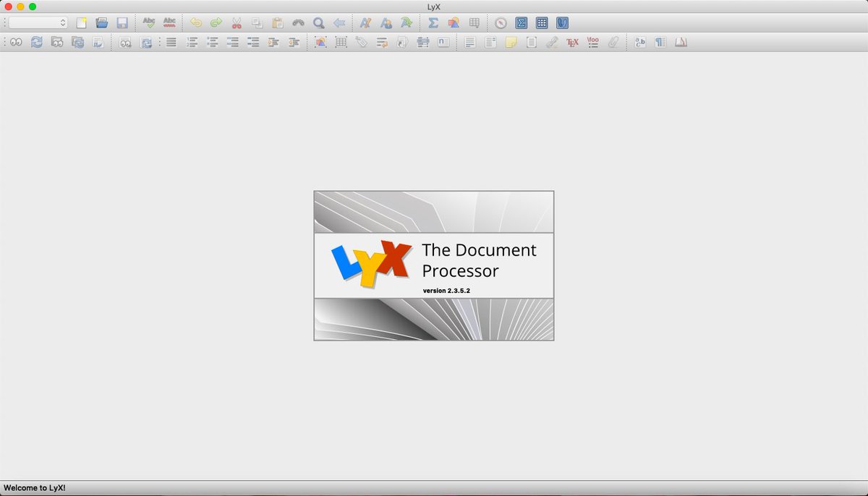Toggle table toolbar blue grid button
Image resolution: width=868 pixels, height=496 pixels.
542,23
